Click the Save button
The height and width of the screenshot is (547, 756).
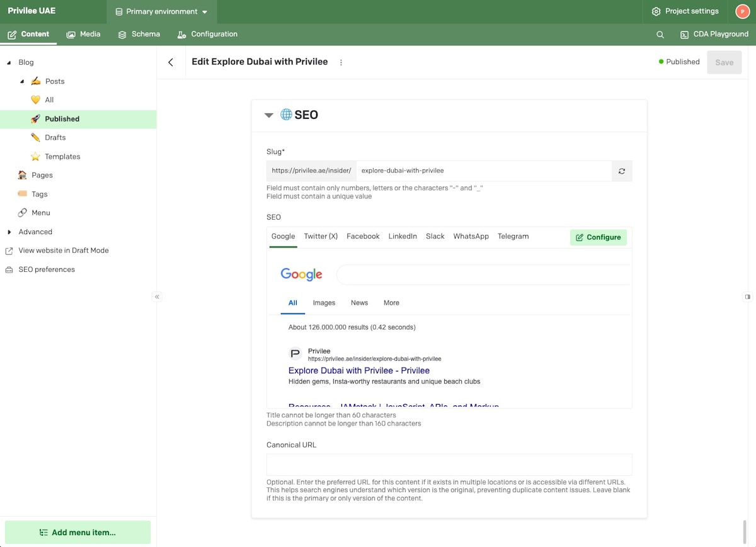tap(724, 62)
